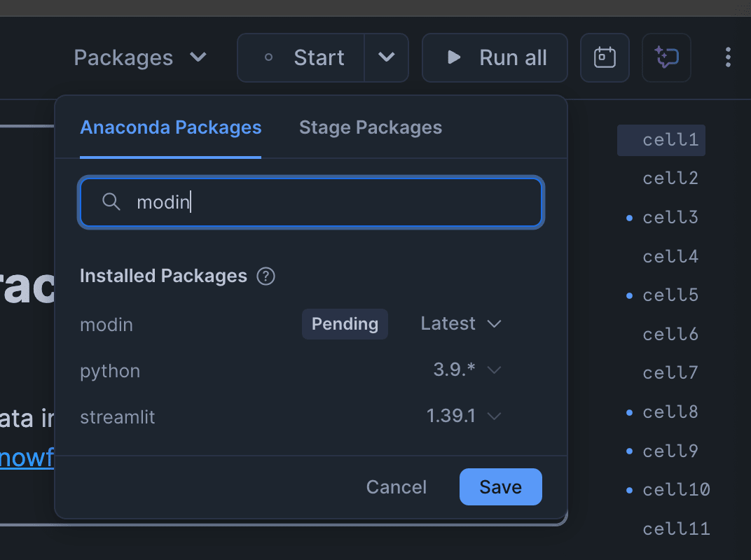The width and height of the screenshot is (751, 560).
Task: Select the python package name
Action: pos(110,372)
